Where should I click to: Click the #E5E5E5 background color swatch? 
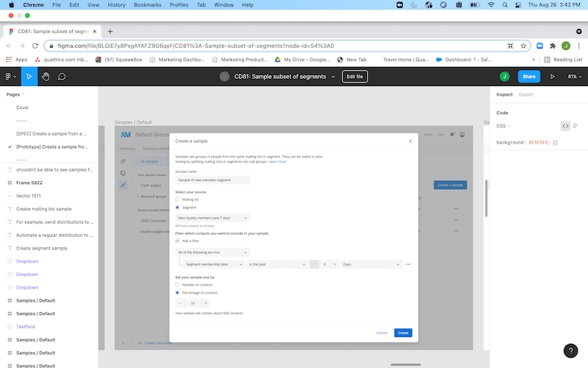click(556, 142)
